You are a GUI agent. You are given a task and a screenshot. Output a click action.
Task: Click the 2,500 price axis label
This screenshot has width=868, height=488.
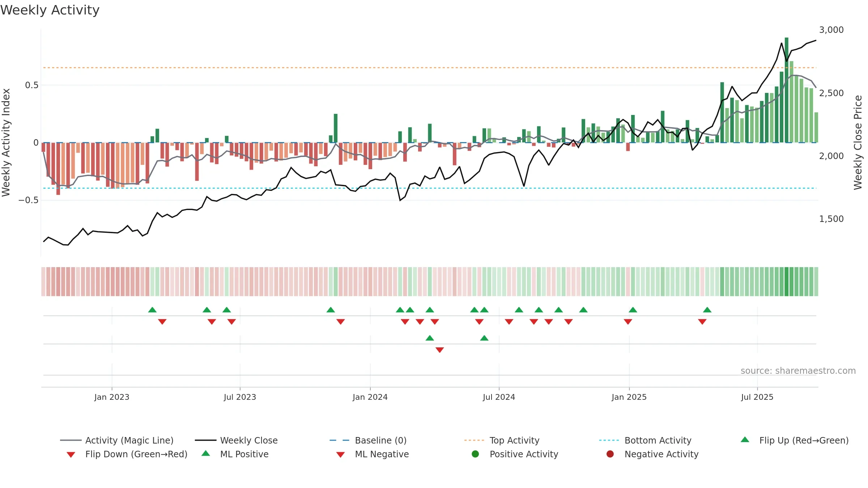click(x=831, y=93)
